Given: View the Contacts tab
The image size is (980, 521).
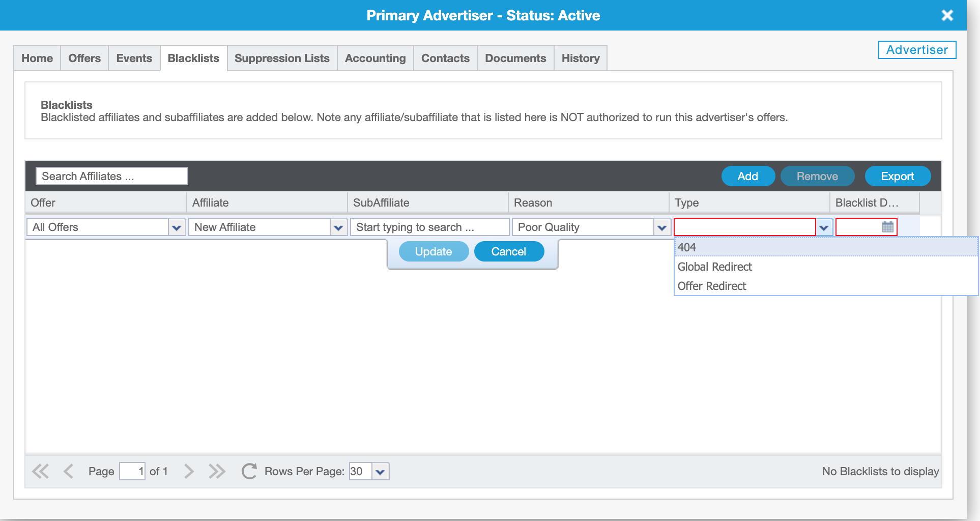Looking at the screenshot, I should pyautogui.click(x=445, y=59).
